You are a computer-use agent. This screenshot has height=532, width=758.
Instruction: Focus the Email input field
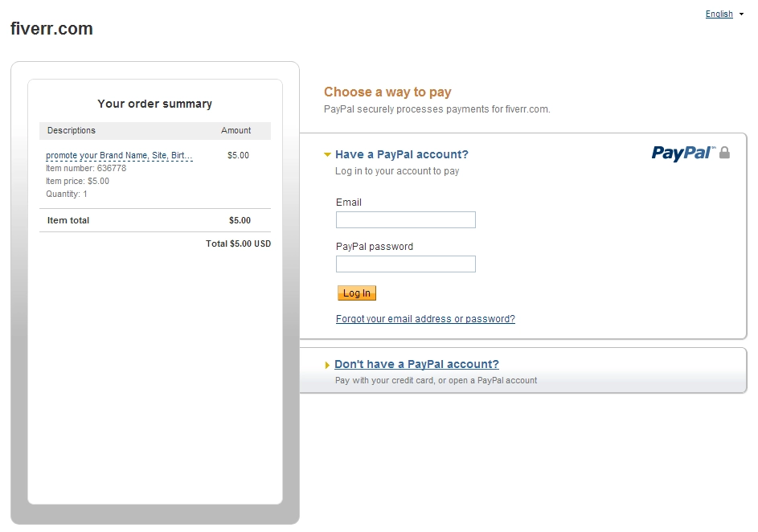[405, 219]
